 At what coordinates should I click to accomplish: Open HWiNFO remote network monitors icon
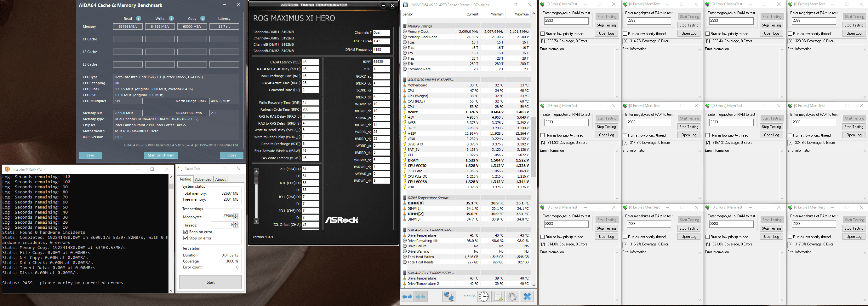tap(449, 297)
